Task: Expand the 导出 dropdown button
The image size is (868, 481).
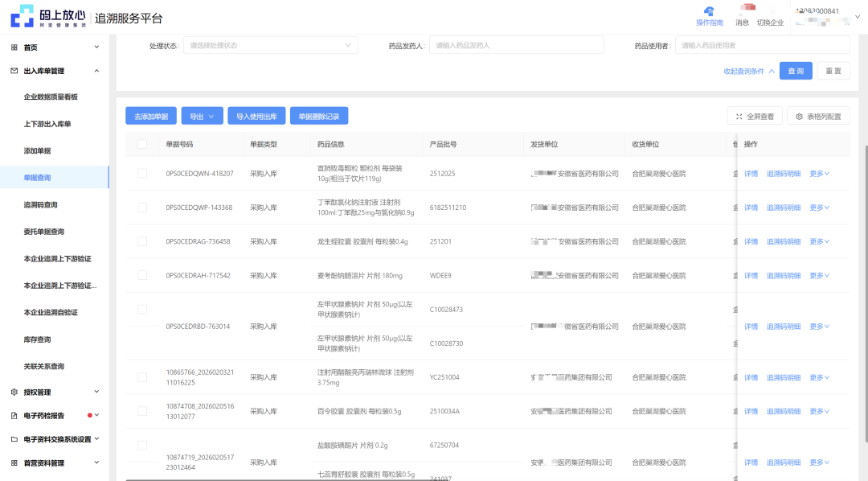Action: click(x=202, y=117)
